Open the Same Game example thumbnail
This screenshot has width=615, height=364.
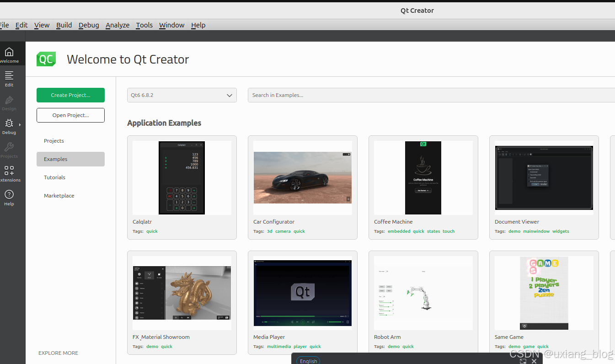pos(544,293)
